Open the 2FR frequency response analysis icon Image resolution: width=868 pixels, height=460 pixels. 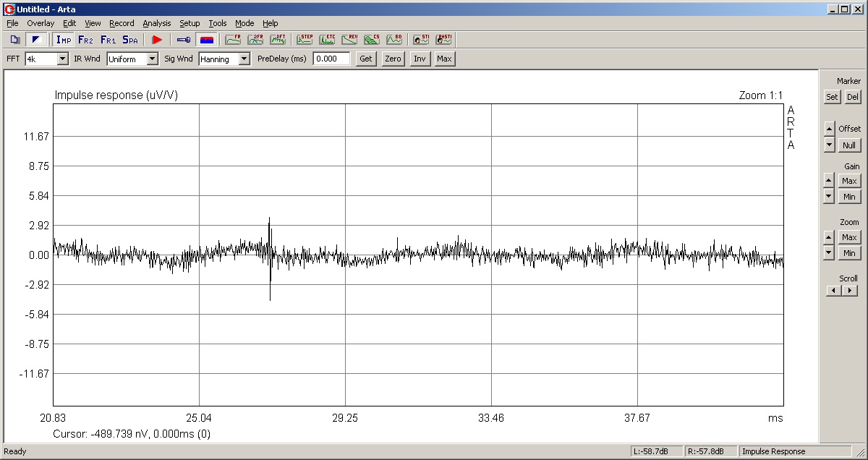tap(255, 40)
